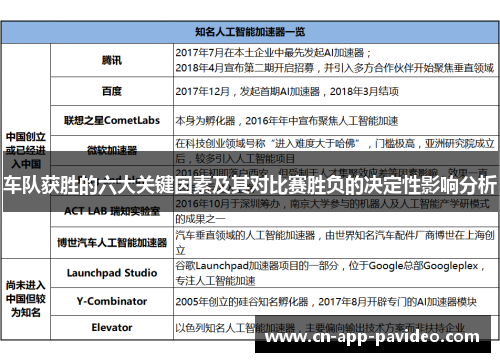This screenshot has height=362, width=500.
Task: Click the Elevator cell
Action: point(112,328)
